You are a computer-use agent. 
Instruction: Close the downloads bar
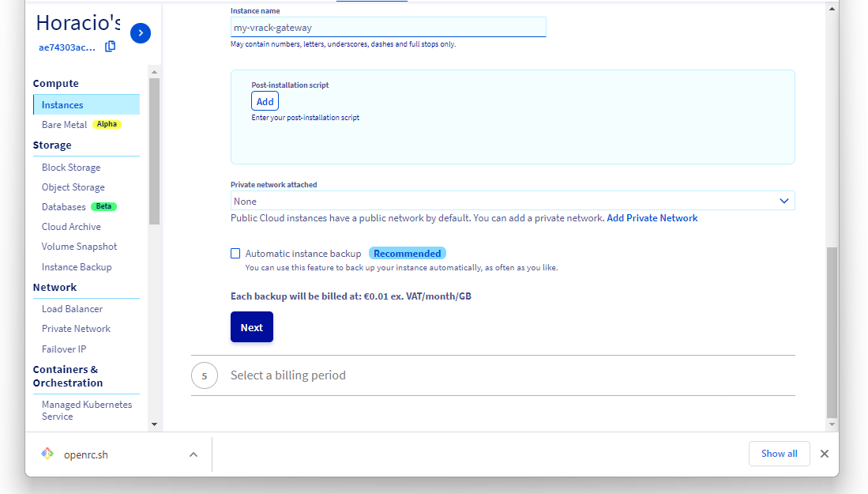[824, 454]
